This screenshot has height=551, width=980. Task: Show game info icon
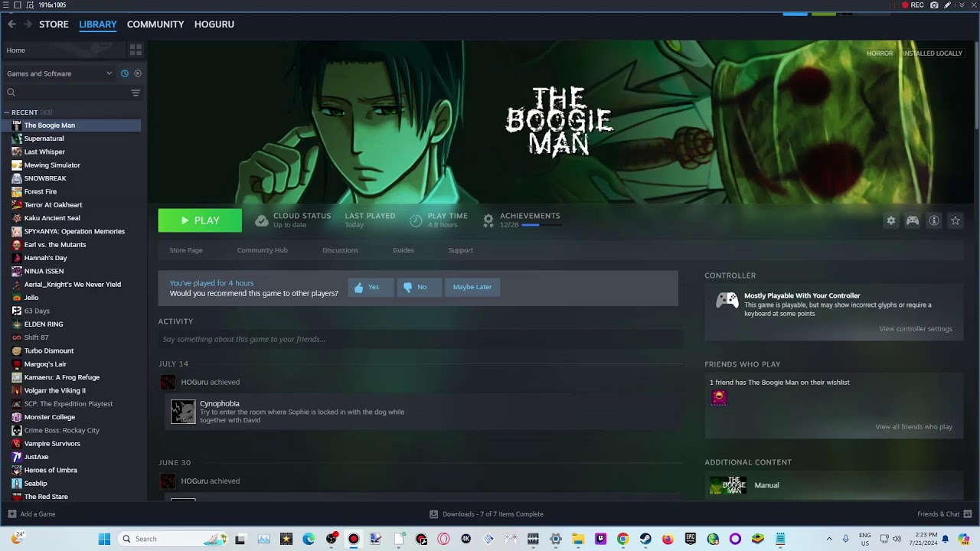tap(934, 220)
